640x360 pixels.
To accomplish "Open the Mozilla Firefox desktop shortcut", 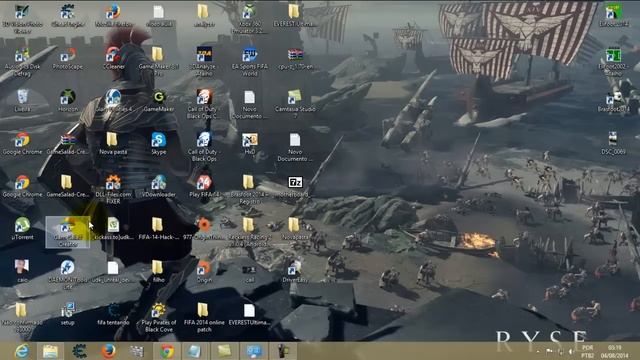I will coord(113,16).
